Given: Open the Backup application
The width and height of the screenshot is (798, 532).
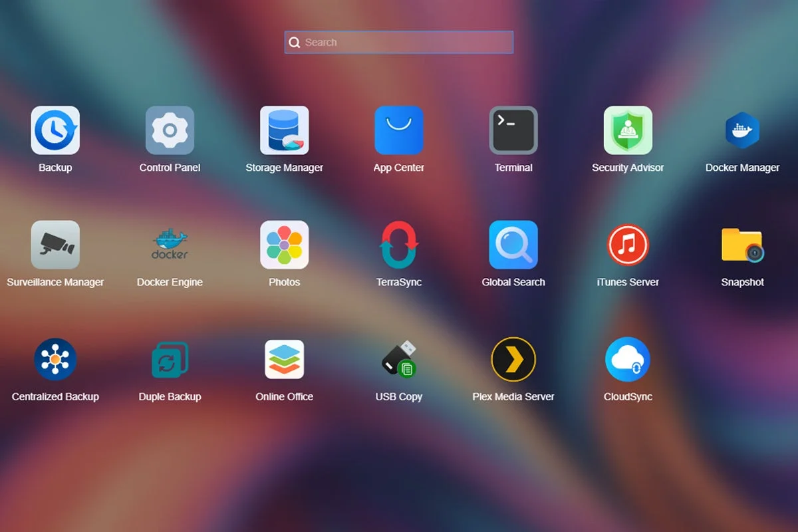Looking at the screenshot, I should click(x=55, y=130).
